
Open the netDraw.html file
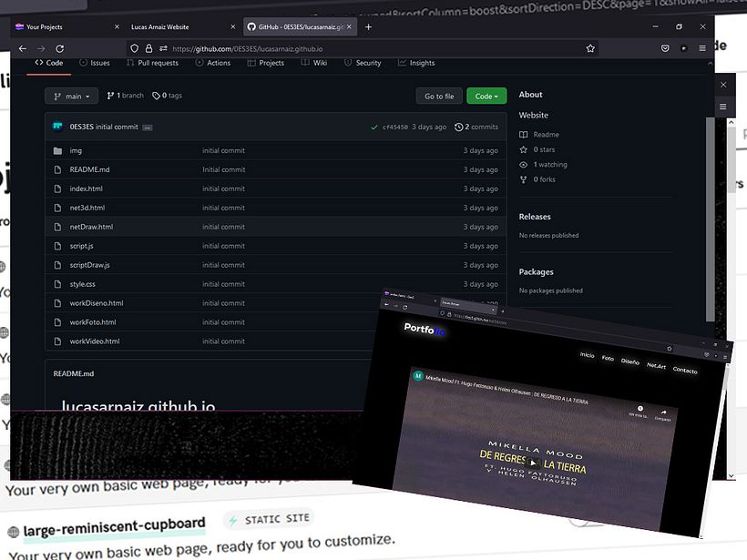pos(91,227)
